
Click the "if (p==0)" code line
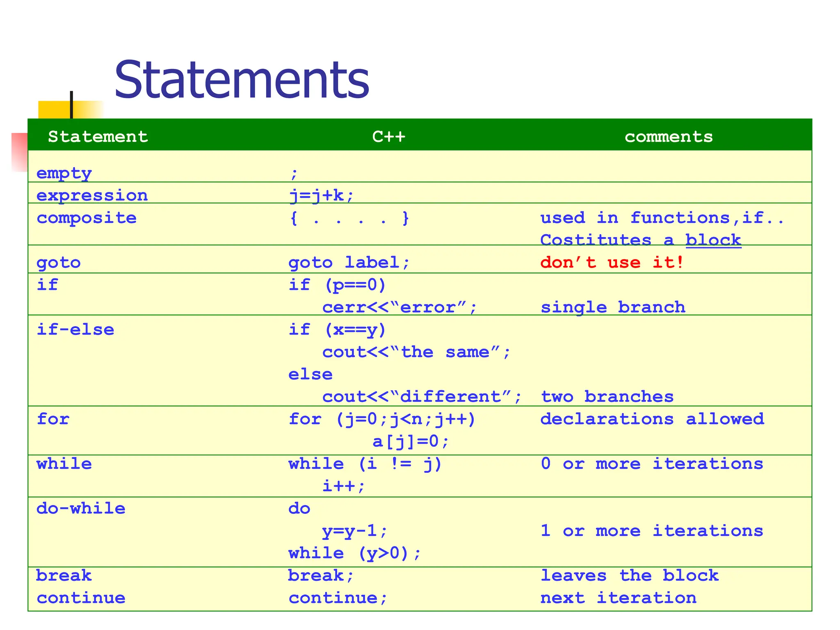338,285
